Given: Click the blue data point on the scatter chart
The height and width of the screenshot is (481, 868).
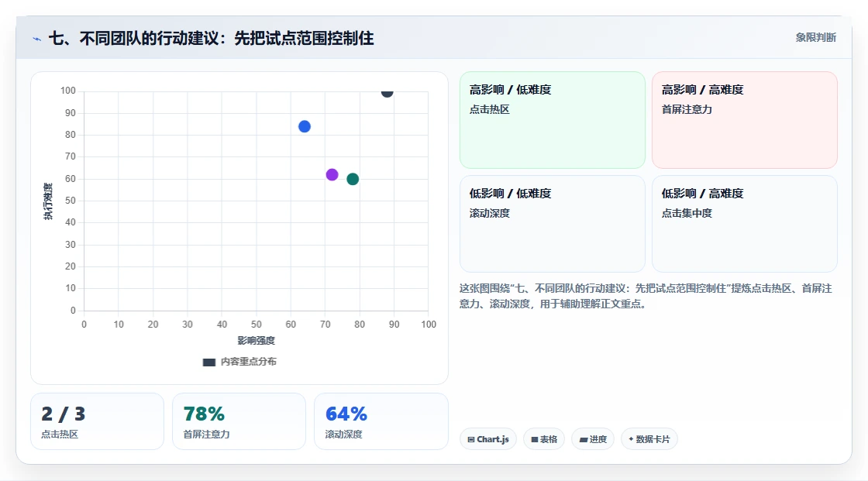Looking at the screenshot, I should [305, 127].
